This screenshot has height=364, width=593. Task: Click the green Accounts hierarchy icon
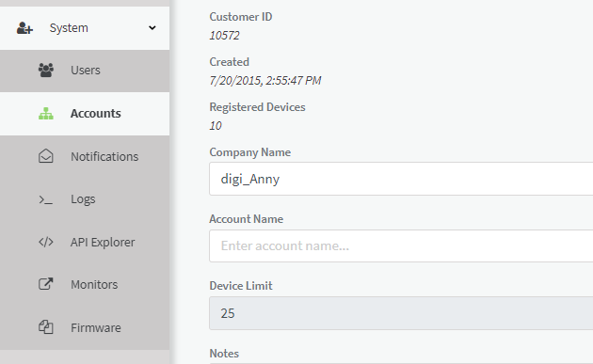tap(46, 114)
